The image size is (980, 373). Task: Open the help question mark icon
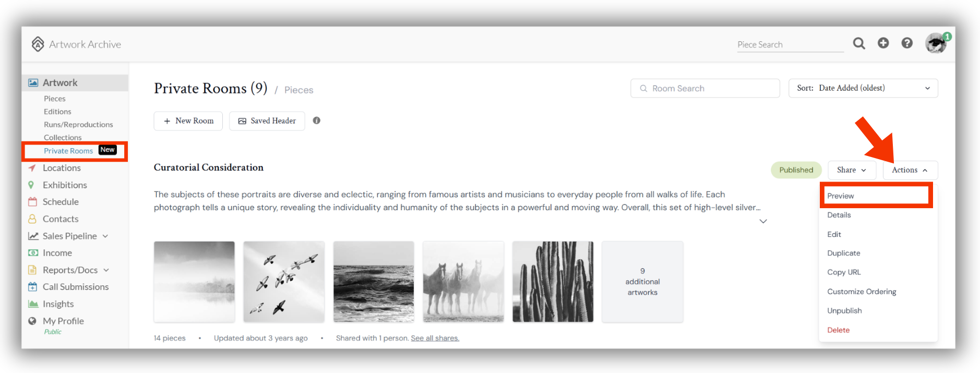click(907, 43)
